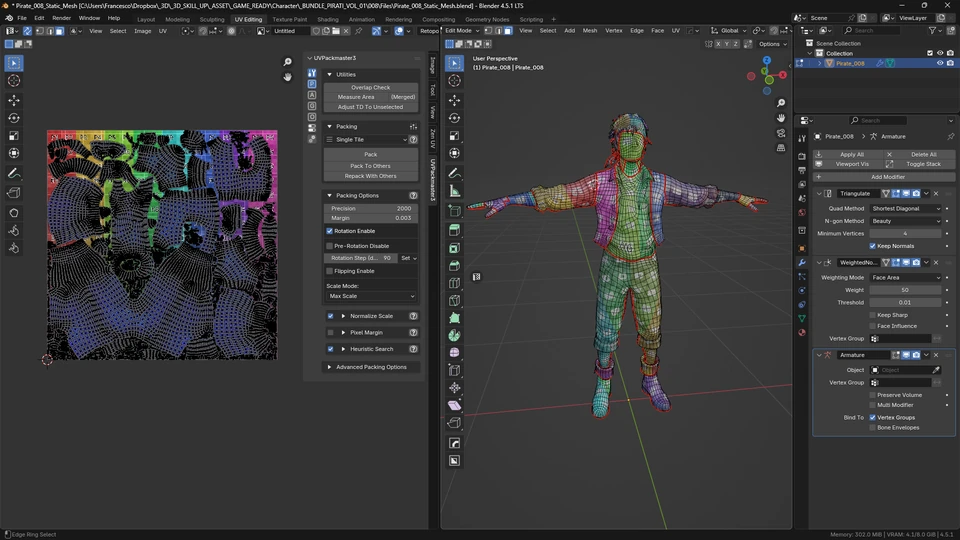Open the Mesh menu in 3D viewport
The width and height of the screenshot is (960, 540).
point(590,31)
